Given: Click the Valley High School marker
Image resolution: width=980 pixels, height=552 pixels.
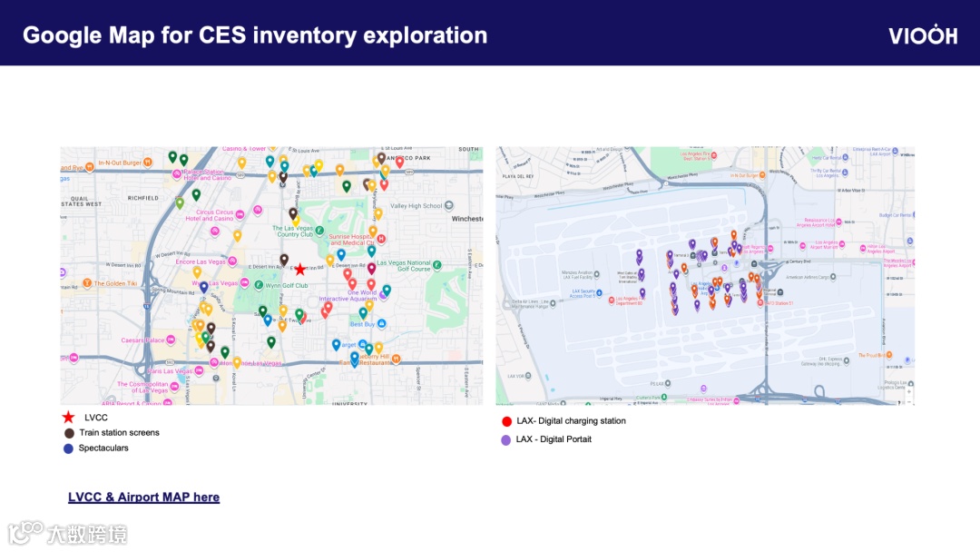Looking at the screenshot, I should point(449,206).
